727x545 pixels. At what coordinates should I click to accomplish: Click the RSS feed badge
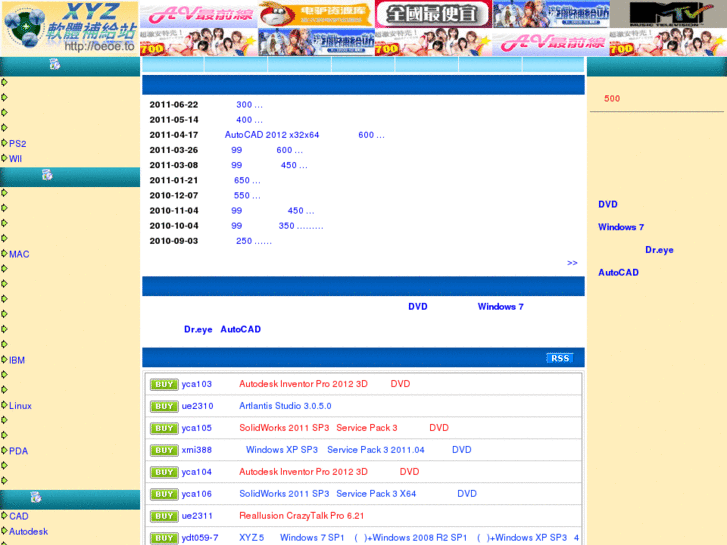[x=560, y=358]
